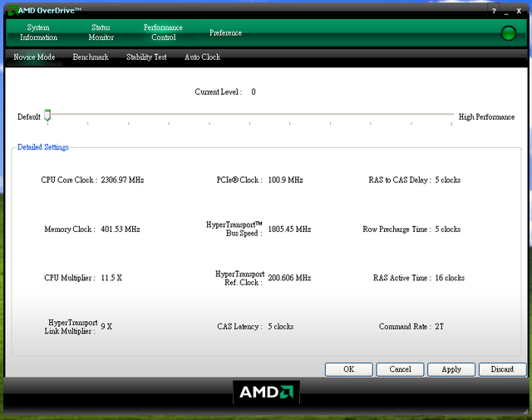Click the AMD OverDrive title bar logo
The height and width of the screenshot is (420, 532).
pyautogui.click(x=13, y=11)
